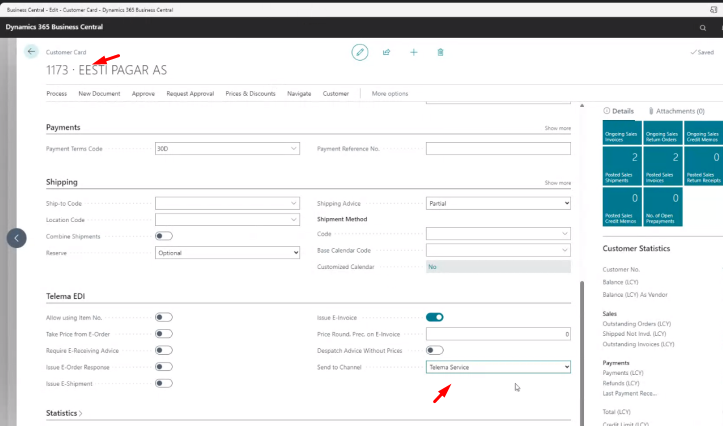Open the Request Approval menu
Viewport: 723px width, 426px height.
(x=190, y=94)
